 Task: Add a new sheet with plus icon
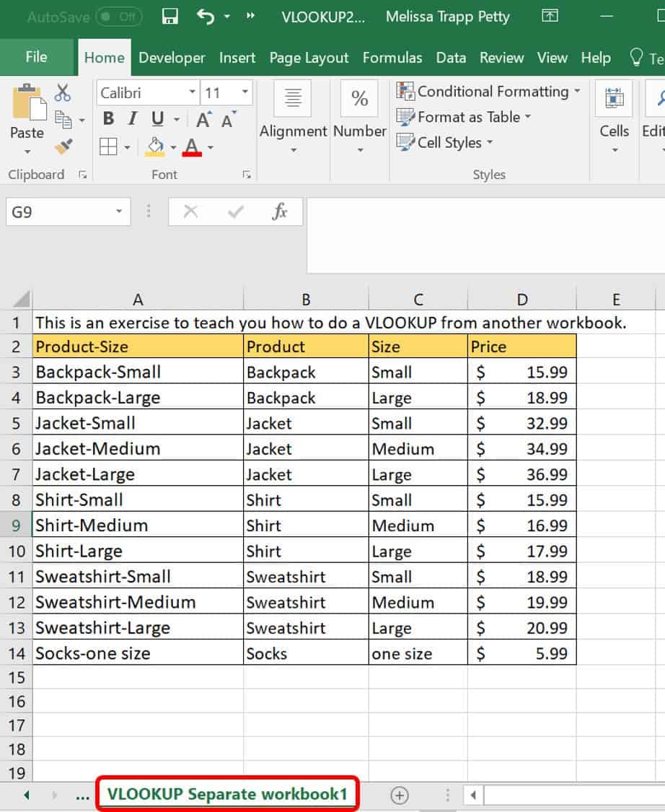coord(399,795)
